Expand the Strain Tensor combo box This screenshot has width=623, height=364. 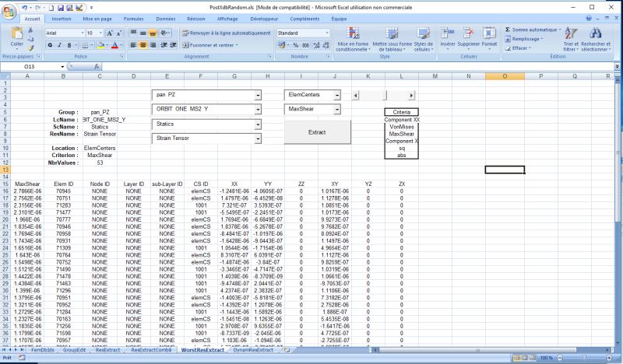coord(258,138)
